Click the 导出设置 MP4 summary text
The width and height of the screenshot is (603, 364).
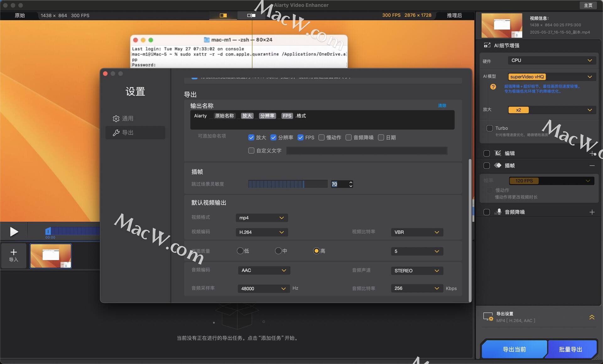coord(516,321)
